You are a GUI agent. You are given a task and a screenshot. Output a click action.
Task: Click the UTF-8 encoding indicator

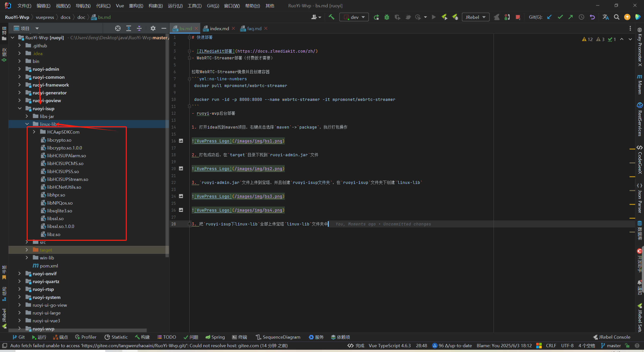(567, 346)
